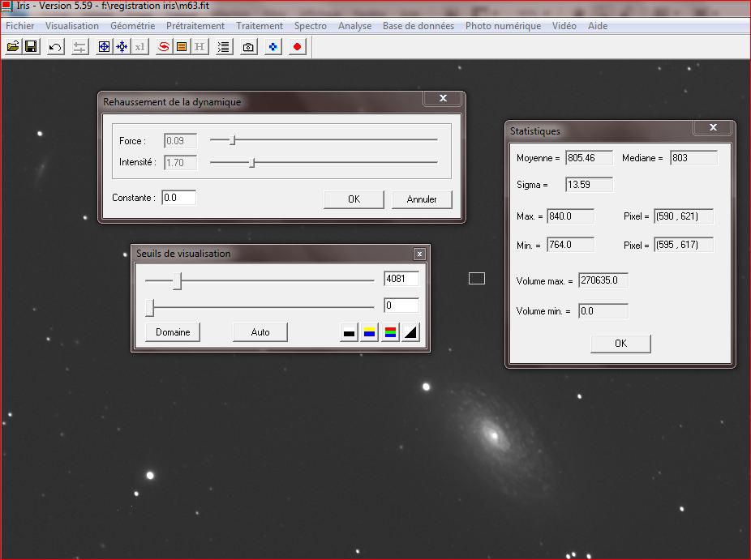Click the Sigma field 13.59

pos(589,185)
